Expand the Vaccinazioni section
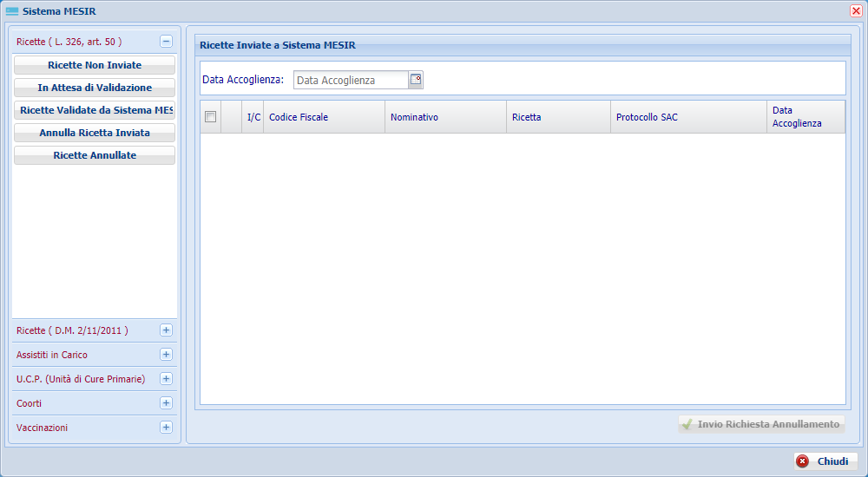 166,428
